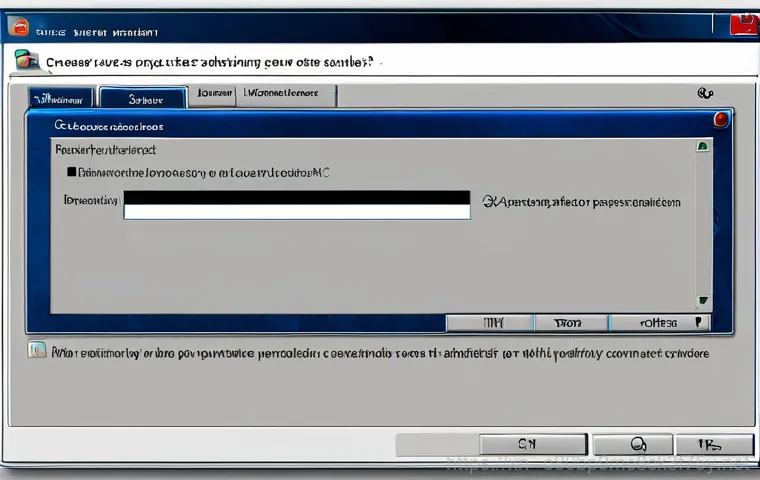This screenshot has height=480, width=760.
Task: Check the box beside the bottom description text
Action: [x=36, y=351]
